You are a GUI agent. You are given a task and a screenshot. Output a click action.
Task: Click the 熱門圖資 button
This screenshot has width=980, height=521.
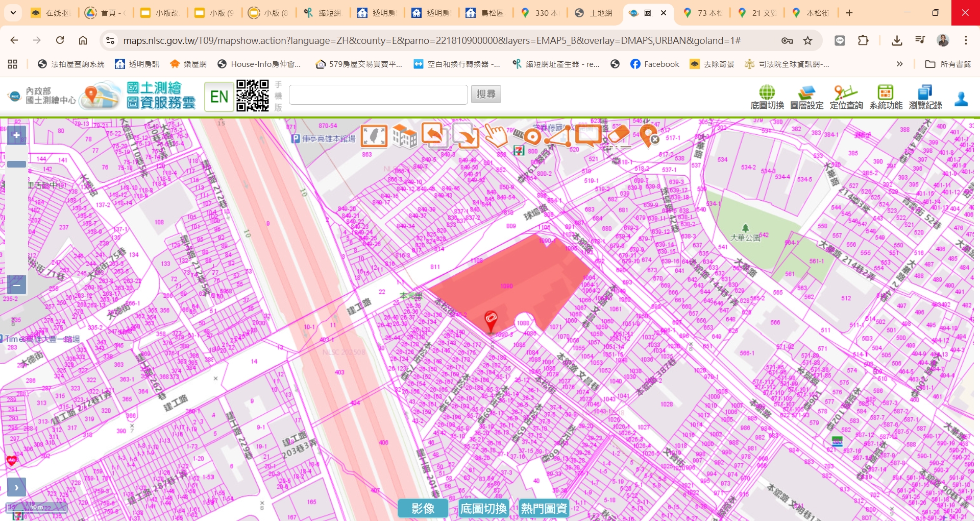(544, 508)
